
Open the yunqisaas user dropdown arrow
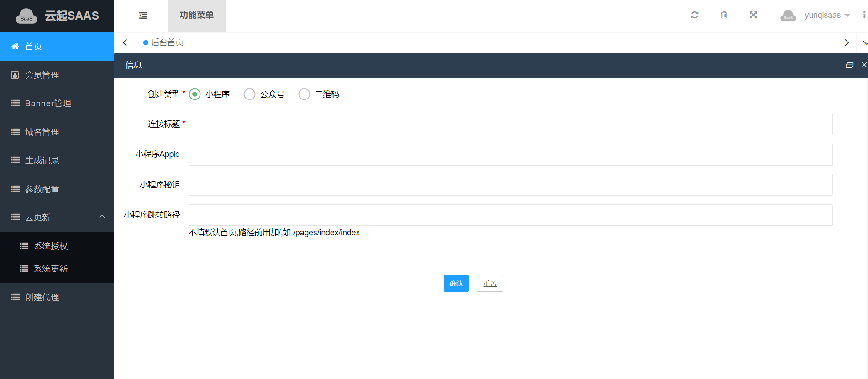click(x=847, y=16)
